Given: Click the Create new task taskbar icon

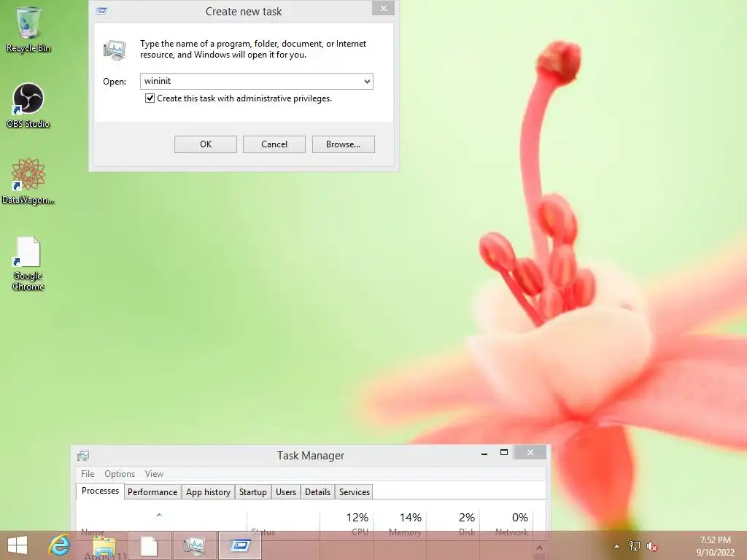Looking at the screenshot, I should 240,545.
